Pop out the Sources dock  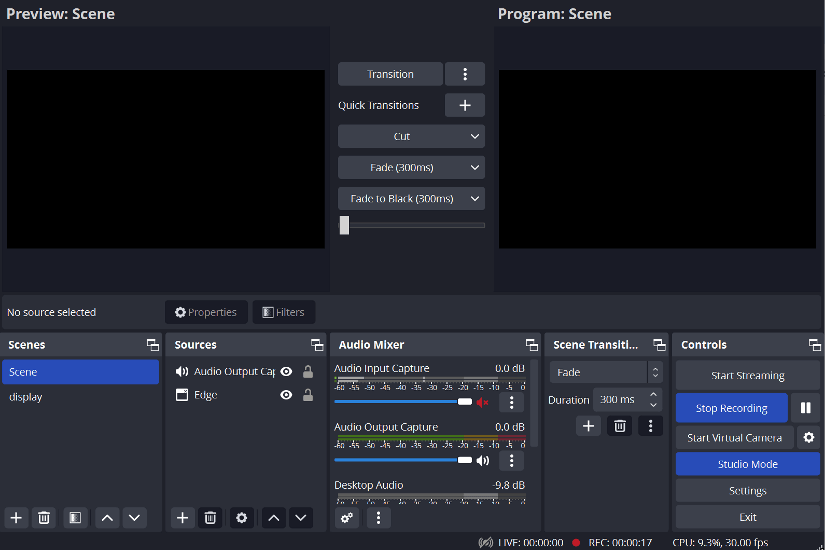[x=317, y=345]
